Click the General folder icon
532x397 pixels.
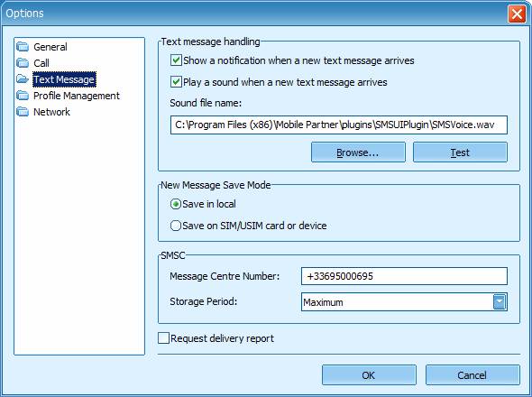point(23,47)
